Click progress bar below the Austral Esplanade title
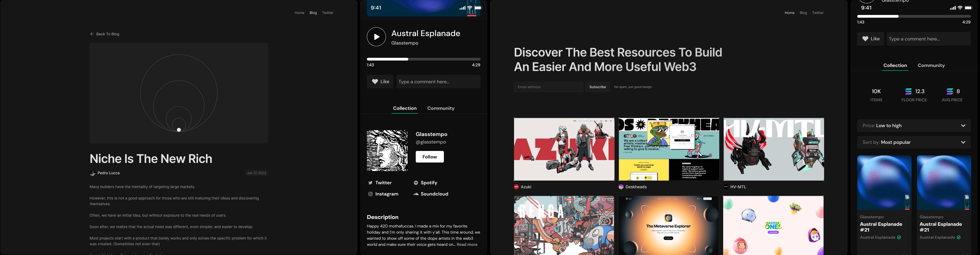Screen dimensions: 980x255 click(x=423, y=59)
